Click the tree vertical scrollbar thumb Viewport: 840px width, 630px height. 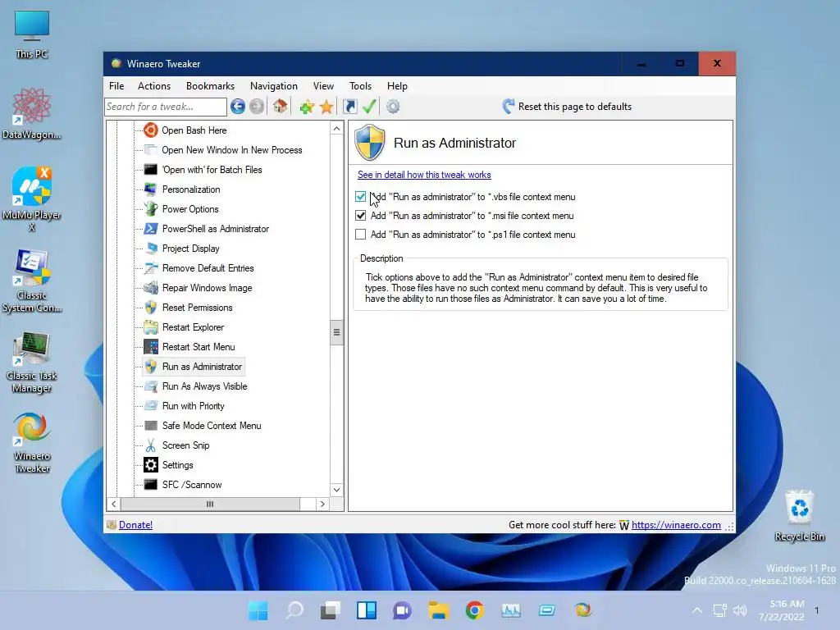click(x=336, y=332)
